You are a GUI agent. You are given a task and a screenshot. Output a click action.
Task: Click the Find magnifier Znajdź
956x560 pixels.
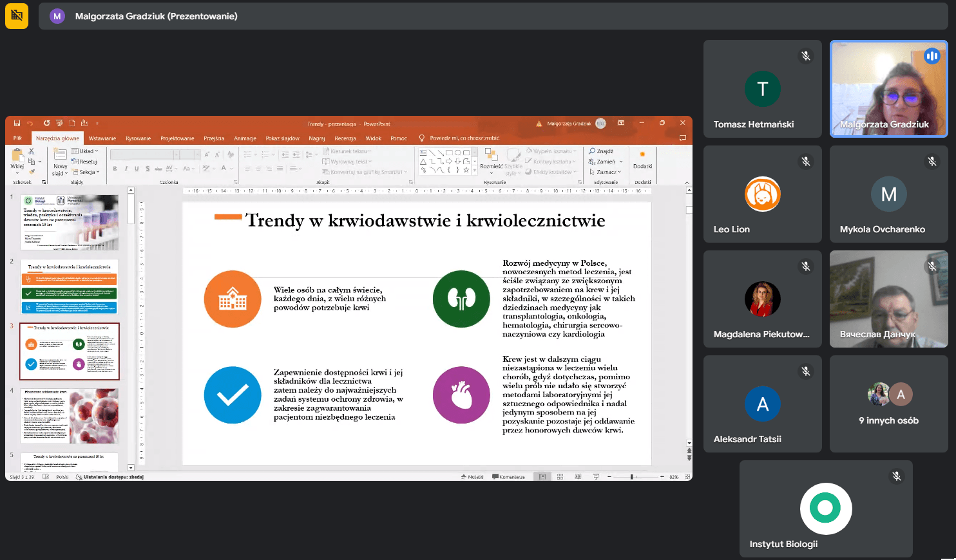[x=601, y=151]
